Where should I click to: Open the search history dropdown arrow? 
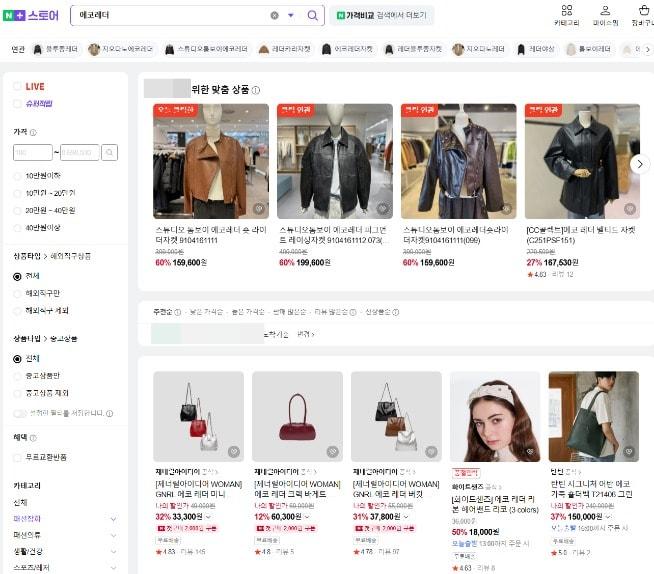(x=291, y=16)
